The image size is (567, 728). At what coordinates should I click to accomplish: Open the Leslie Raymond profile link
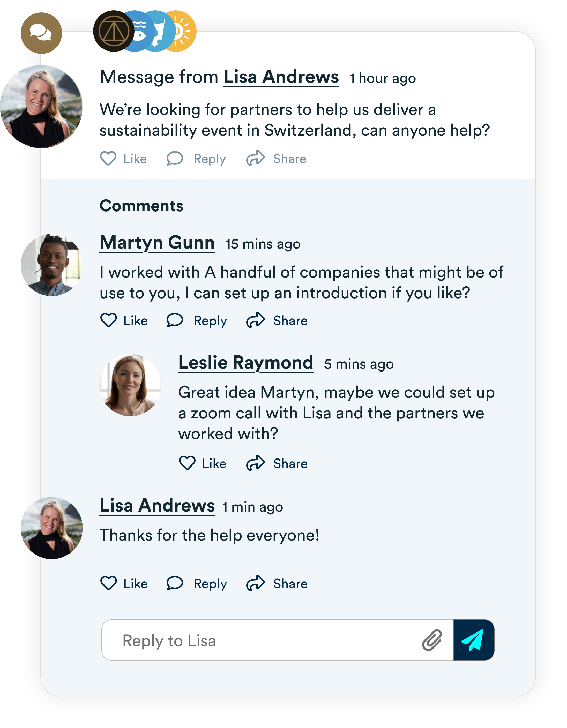[x=245, y=362]
